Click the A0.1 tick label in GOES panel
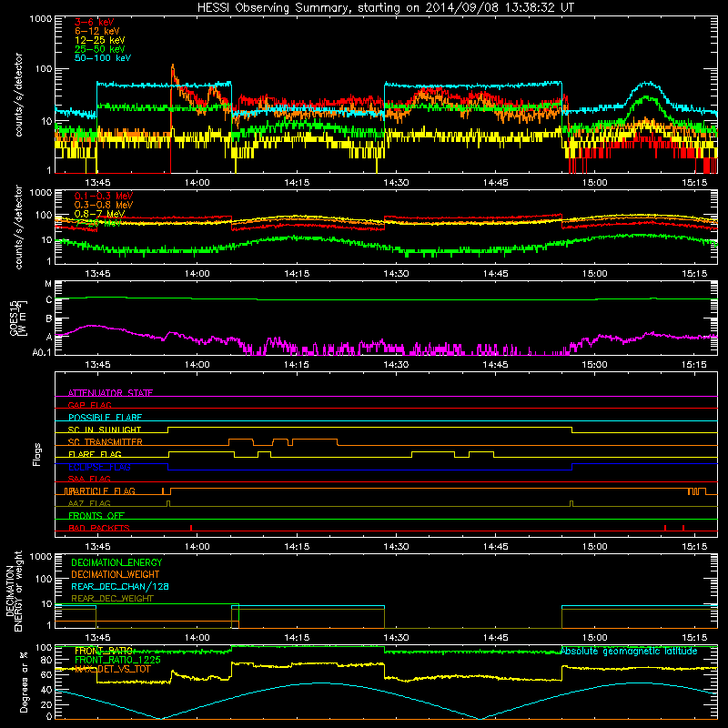Screen dimensions: 728x728 pos(42,353)
